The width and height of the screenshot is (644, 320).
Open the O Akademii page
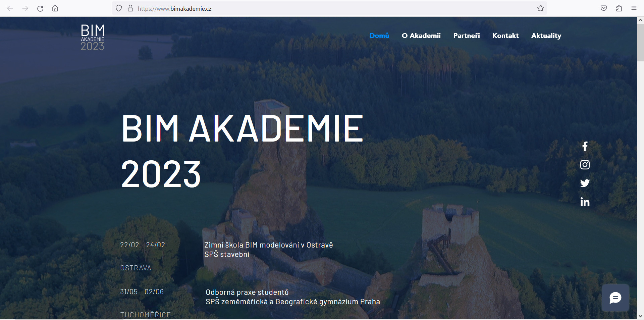point(421,36)
